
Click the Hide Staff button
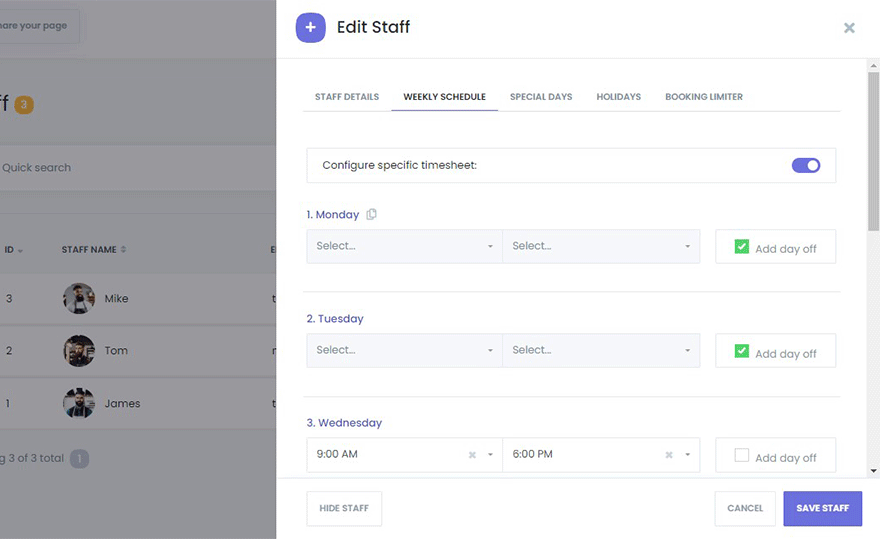pos(344,508)
